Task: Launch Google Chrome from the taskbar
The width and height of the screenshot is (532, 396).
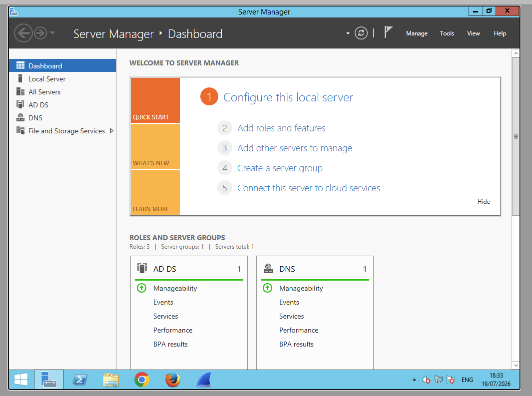Action: [142, 380]
